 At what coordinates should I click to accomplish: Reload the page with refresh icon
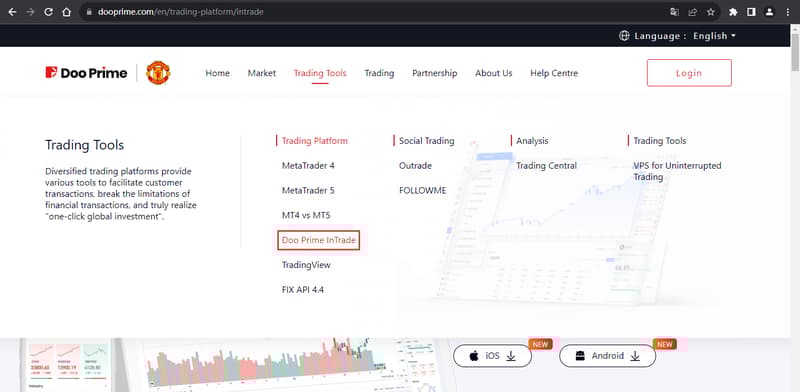(48, 12)
